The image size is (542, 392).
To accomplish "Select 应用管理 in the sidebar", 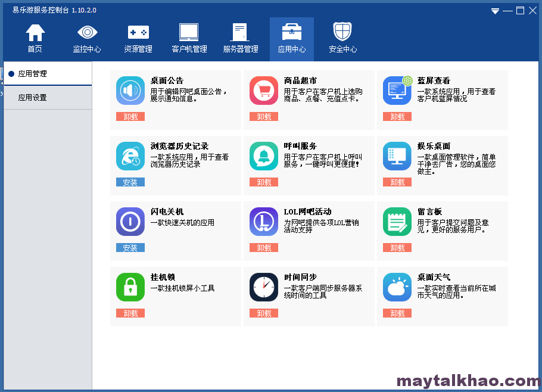I will (x=48, y=74).
